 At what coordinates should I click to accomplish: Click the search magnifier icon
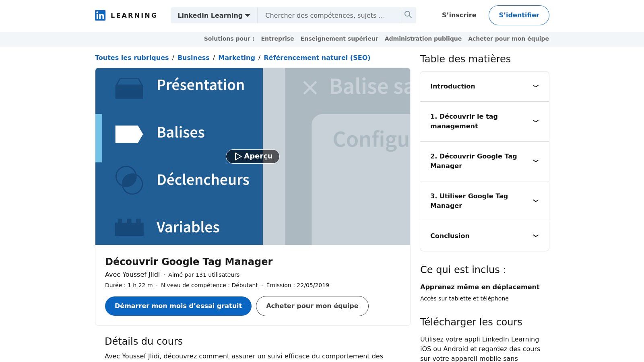[408, 15]
